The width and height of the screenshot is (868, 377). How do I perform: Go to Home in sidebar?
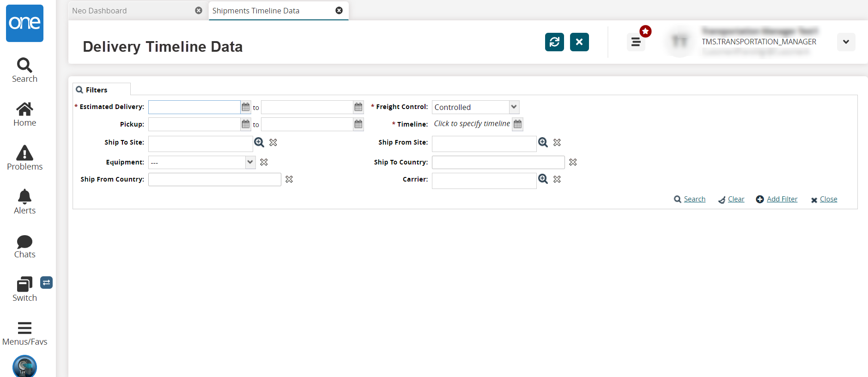pos(24,115)
